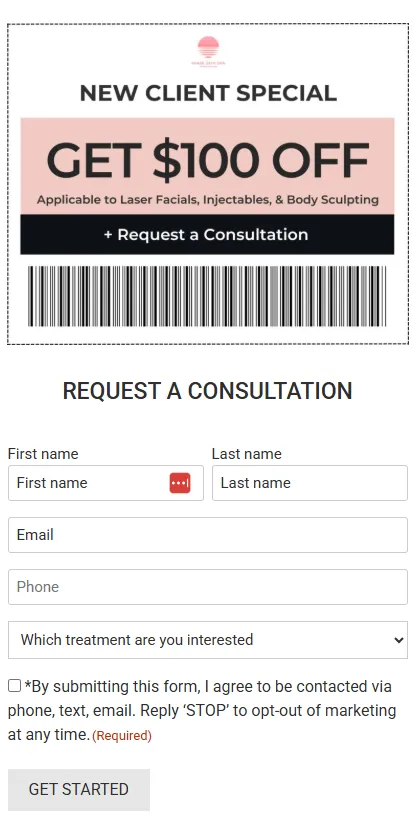Click the red Required indicator text

(122, 736)
